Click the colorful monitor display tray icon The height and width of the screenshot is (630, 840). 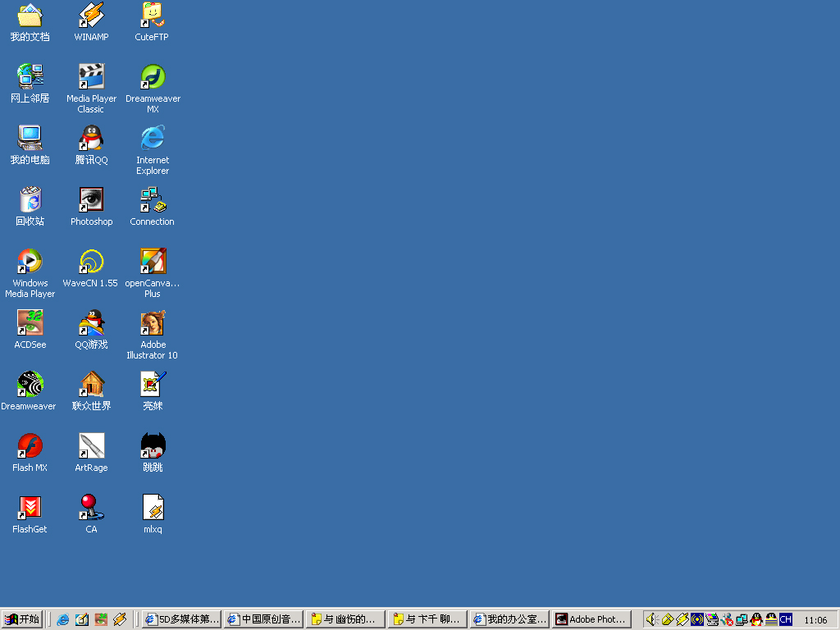click(712, 620)
